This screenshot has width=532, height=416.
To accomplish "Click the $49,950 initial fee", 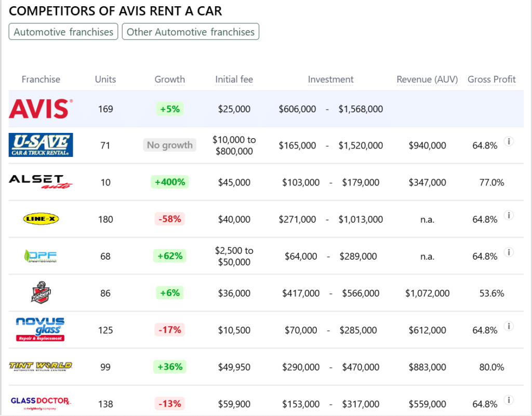I will tap(234, 367).
